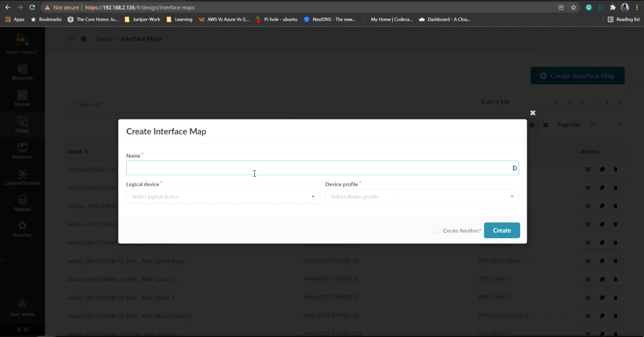Image resolution: width=644 pixels, height=337 pixels.
Task: Open the Chrome three-dot menu
Action: point(637,7)
